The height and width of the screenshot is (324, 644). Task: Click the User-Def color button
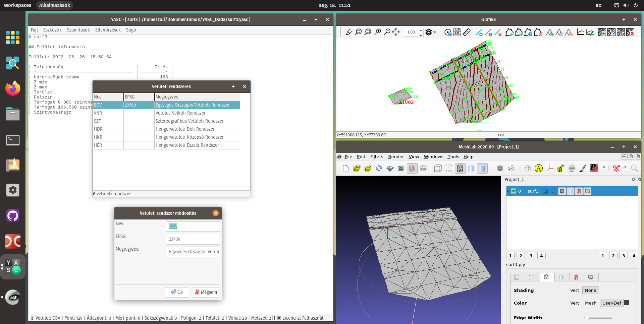[611, 303]
